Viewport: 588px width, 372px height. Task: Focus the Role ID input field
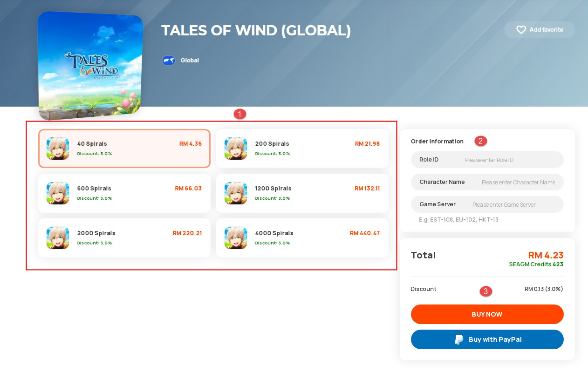click(487, 160)
